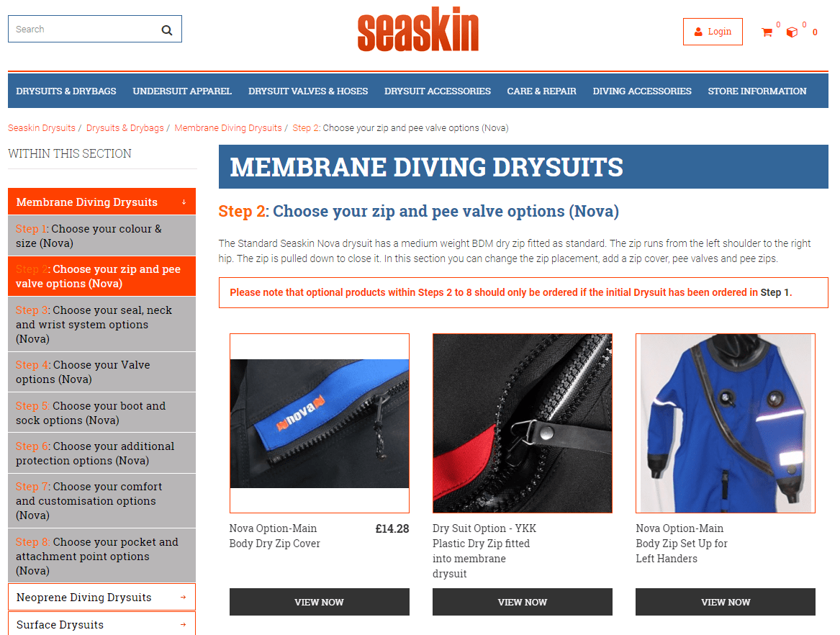Screen dimensions: 840x635
Task: Click View Now for YKK Plastic Zip
Action: click(x=523, y=602)
